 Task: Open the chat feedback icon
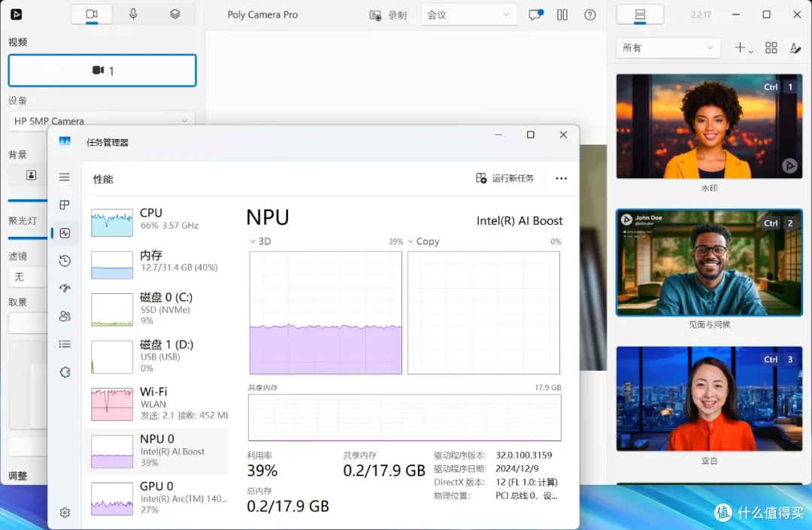[x=535, y=14]
